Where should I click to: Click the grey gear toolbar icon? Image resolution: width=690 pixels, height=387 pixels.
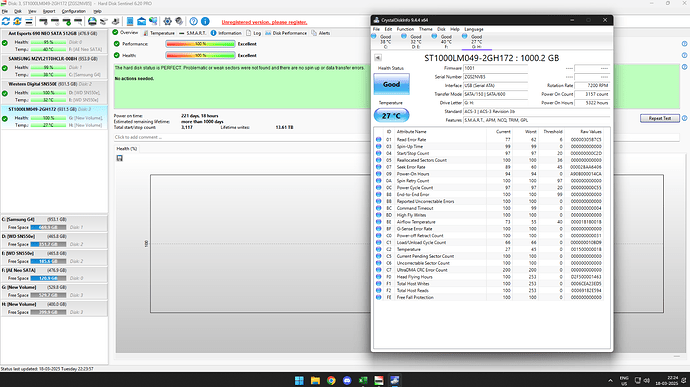pyautogui.click(x=179, y=21)
